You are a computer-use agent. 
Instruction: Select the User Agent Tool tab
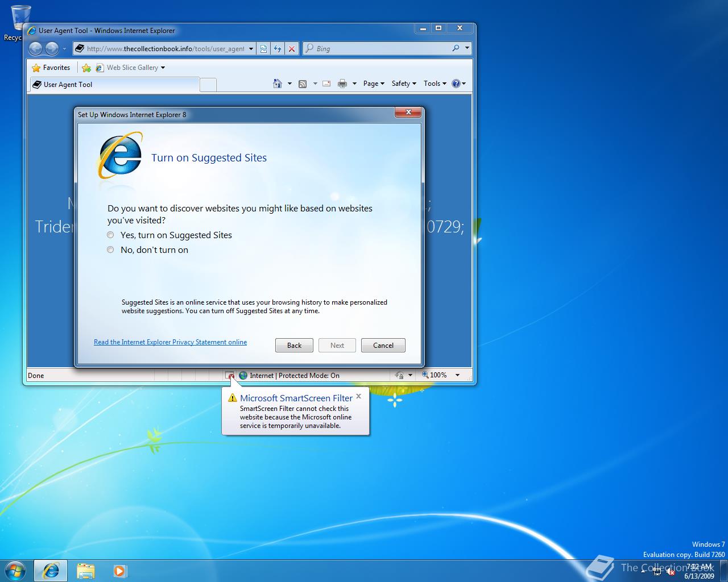(x=114, y=85)
